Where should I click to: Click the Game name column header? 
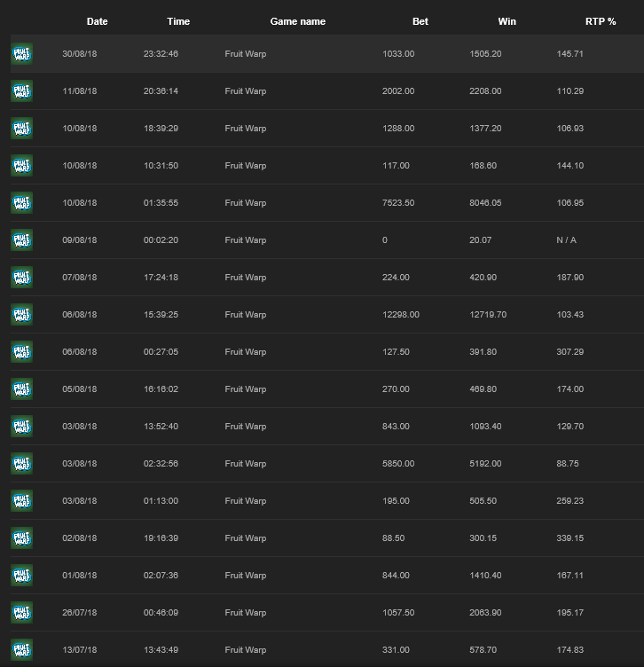(298, 21)
